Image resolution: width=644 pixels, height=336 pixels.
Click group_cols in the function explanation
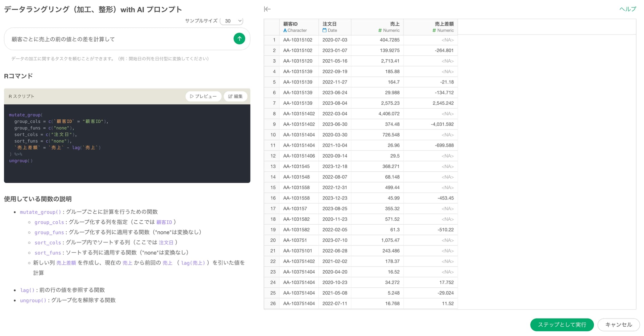49,222
